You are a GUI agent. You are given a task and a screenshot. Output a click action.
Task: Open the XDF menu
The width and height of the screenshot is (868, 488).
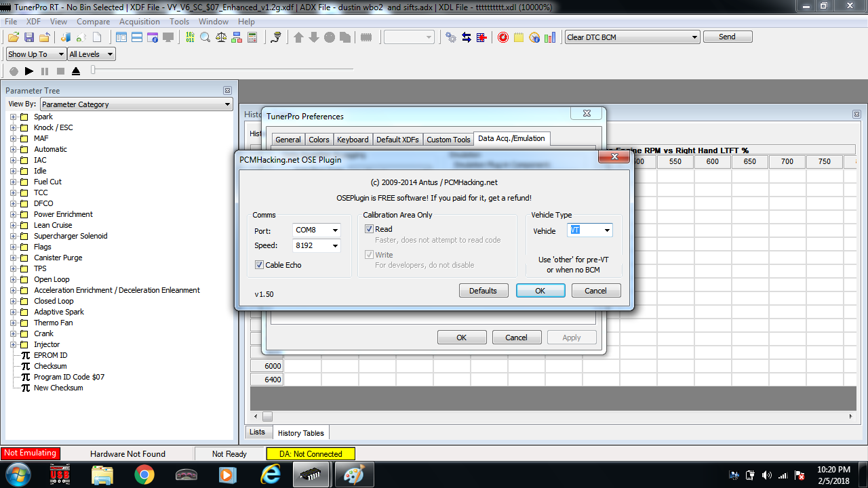click(x=33, y=22)
